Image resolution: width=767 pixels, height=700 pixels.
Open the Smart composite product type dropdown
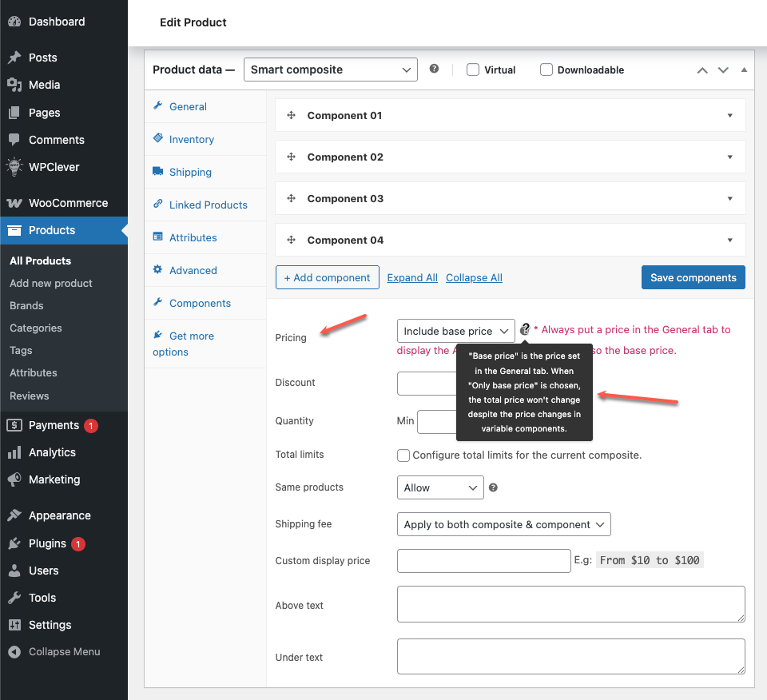click(x=330, y=70)
